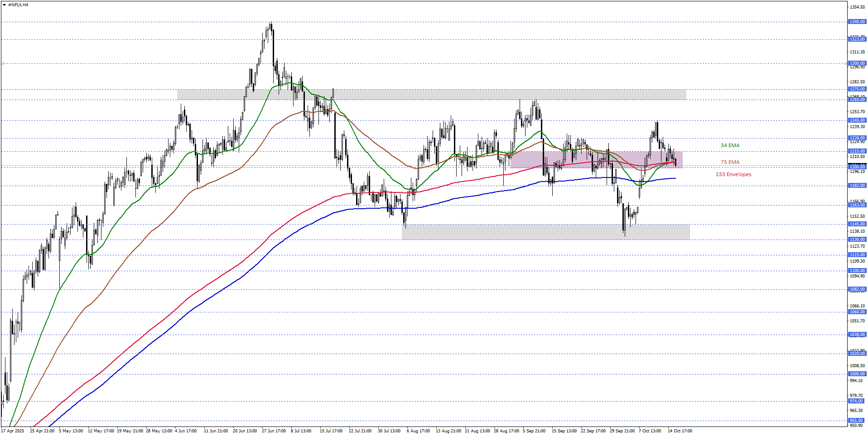Click the 19 May 21:00 time label
This screenshot has width=868, height=436.
coord(130,431)
